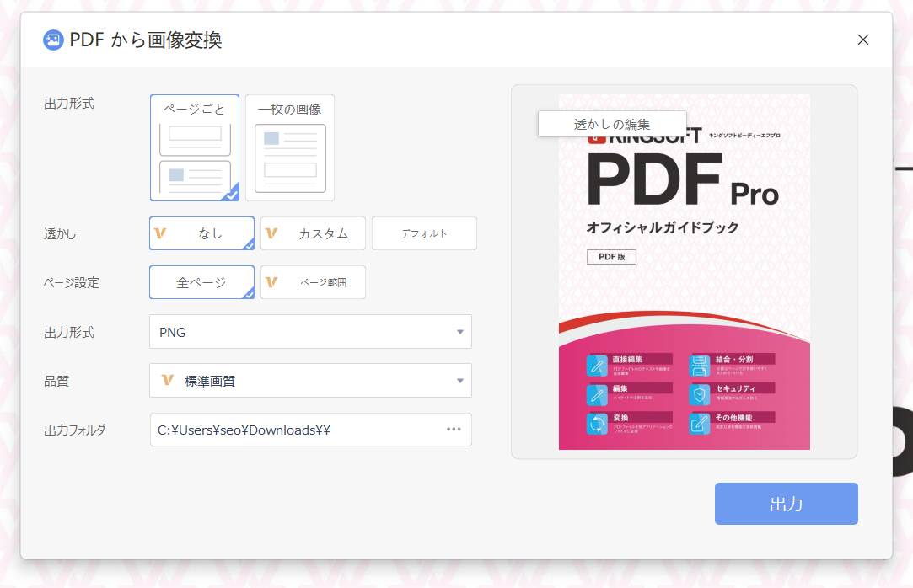Viewport: 913px width, 588px height.
Task: Click the ページ設定 label
Action: point(72,283)
